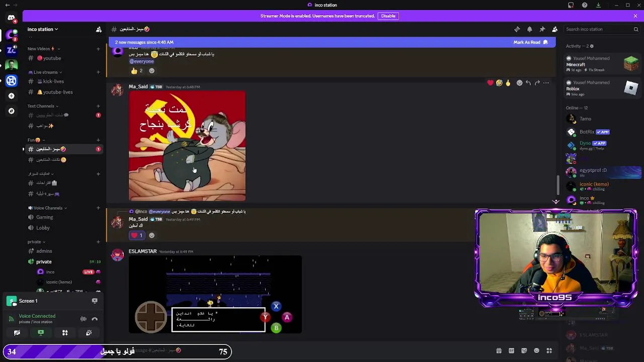Click chat message list scrollbar
Screen dimensions: 644x362
tap(557, 186)
